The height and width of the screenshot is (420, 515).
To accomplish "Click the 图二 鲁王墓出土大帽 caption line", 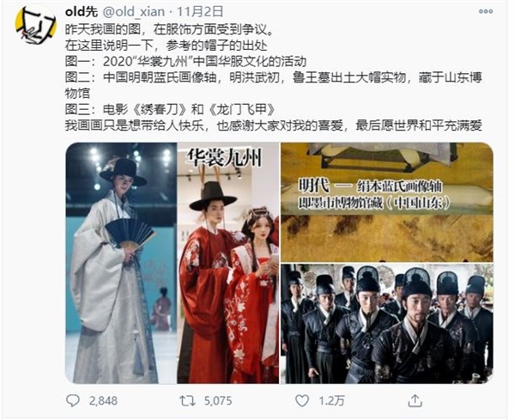I will tap(274, 85).
